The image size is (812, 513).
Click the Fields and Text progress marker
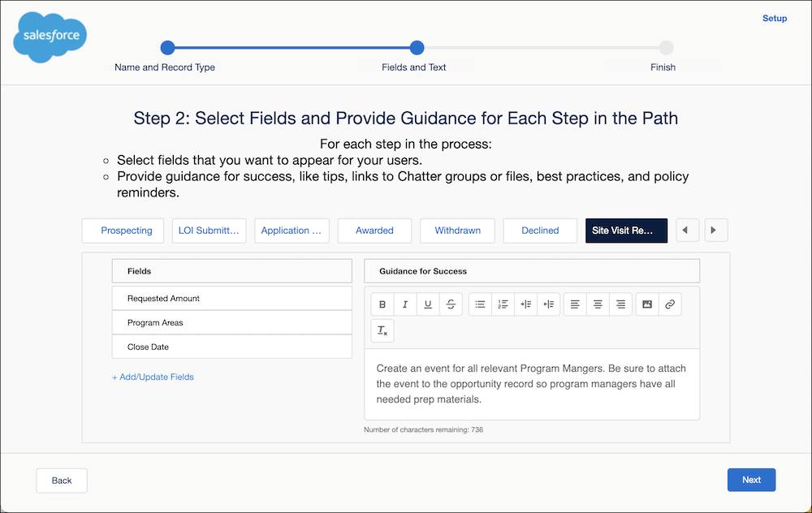[x=417, y=48]
